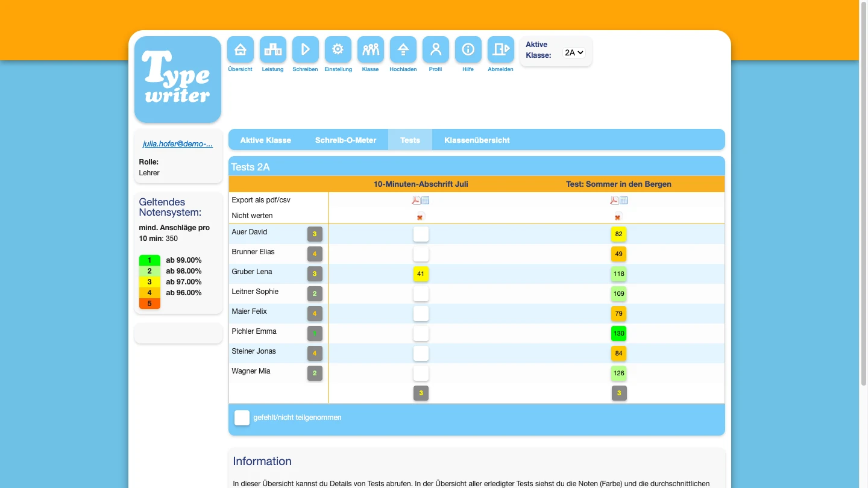Click Pichler Emma's overall grade badge
868x488 pixels.
pos(315,333)
